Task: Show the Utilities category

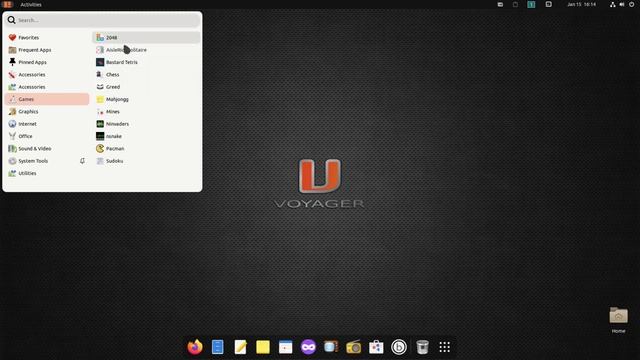Action: 47,173
